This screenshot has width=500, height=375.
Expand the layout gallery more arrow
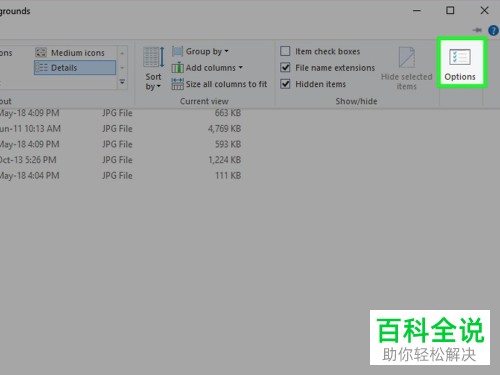click(x=122, y=82)
